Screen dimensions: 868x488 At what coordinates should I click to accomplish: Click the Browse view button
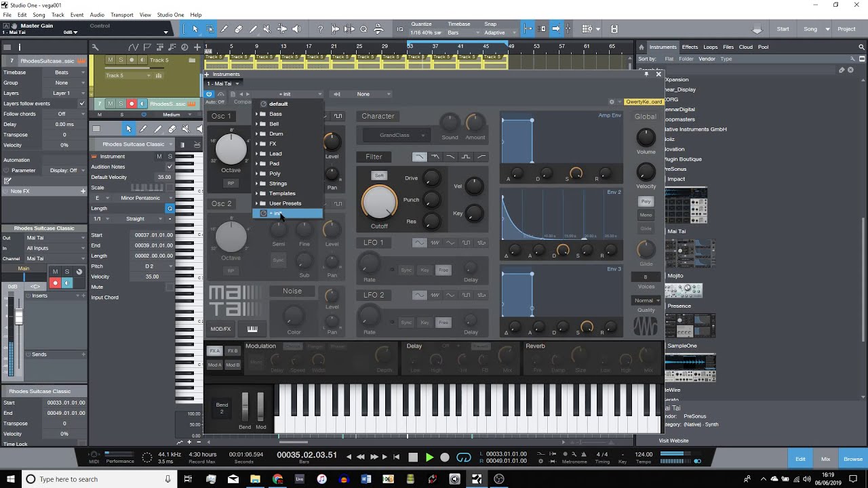click(852, 459)
